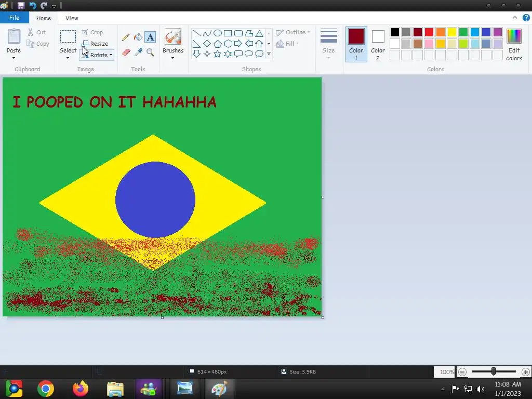Screen dimensions: 532x399
Task: Click the zoom out minus button
Action: pos(462,372)
